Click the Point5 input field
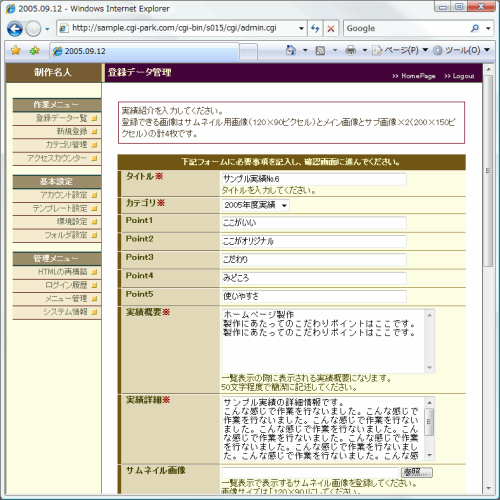 (314, 296)
